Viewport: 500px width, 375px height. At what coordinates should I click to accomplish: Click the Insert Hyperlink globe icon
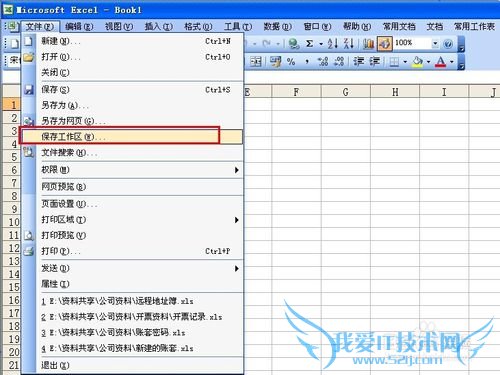coord(294,44)
